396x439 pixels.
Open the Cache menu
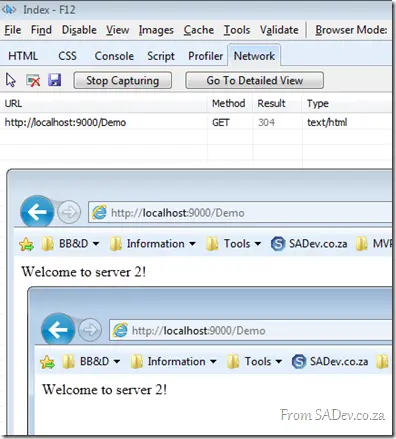(199, 30)
